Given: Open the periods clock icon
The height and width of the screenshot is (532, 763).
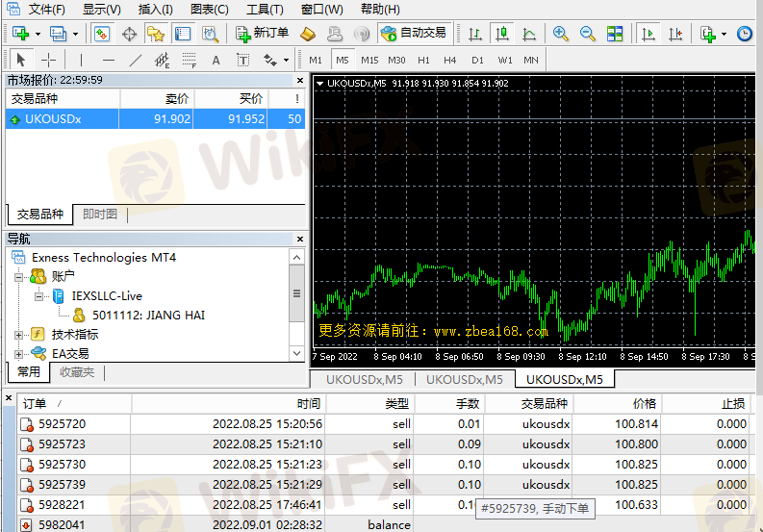Looking at the screenshot, I should (744, 34).
